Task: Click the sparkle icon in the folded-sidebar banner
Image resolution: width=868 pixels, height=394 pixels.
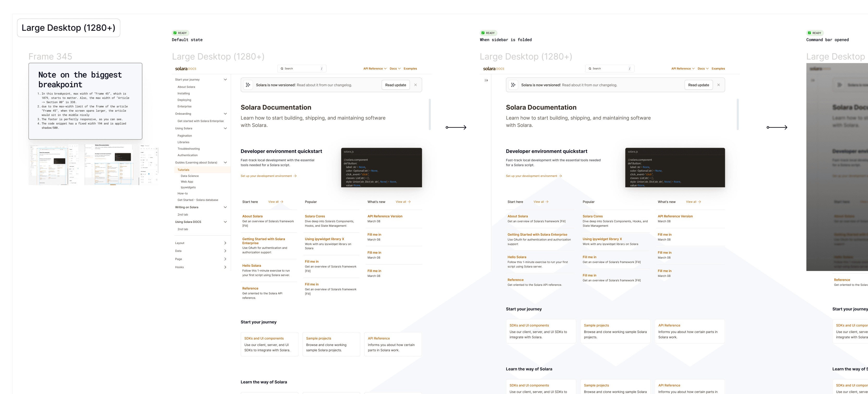Action: click(x=513, y=85)
